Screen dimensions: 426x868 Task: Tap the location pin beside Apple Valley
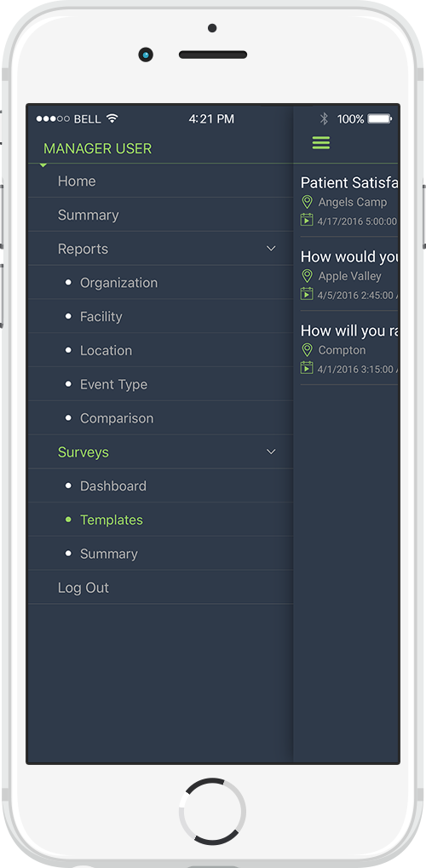click(x=307, y=276)
